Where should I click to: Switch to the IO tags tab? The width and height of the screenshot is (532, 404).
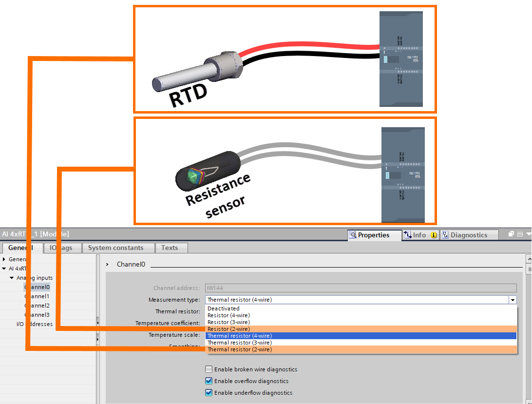pyautogui.click(x=61, y=248)
